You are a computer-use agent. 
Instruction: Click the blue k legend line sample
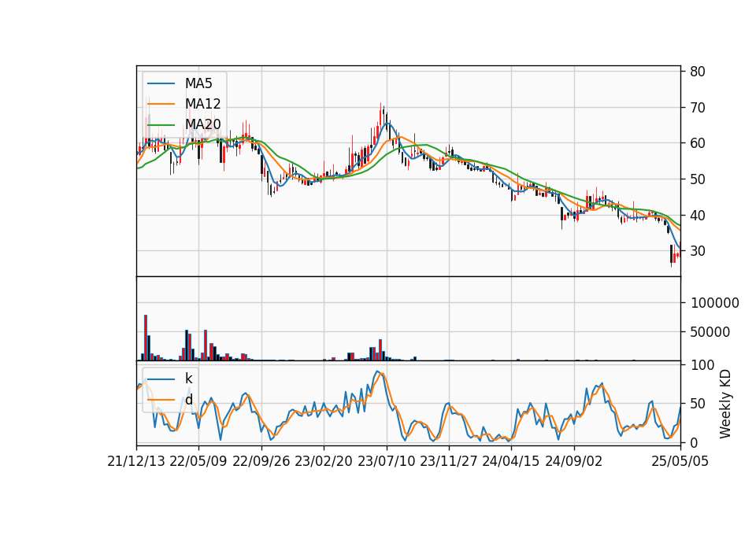tap(161, 379)
